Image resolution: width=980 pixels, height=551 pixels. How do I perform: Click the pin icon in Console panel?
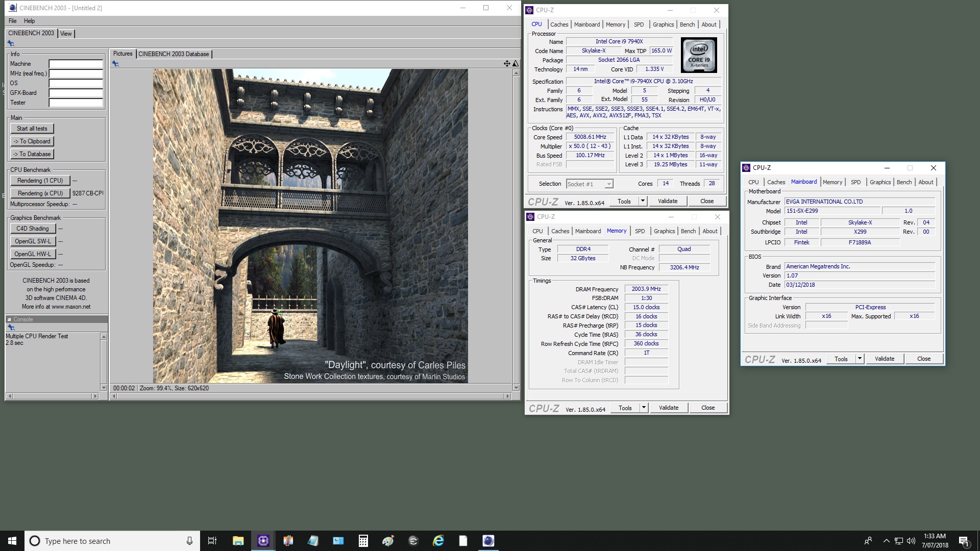(11, 328)
